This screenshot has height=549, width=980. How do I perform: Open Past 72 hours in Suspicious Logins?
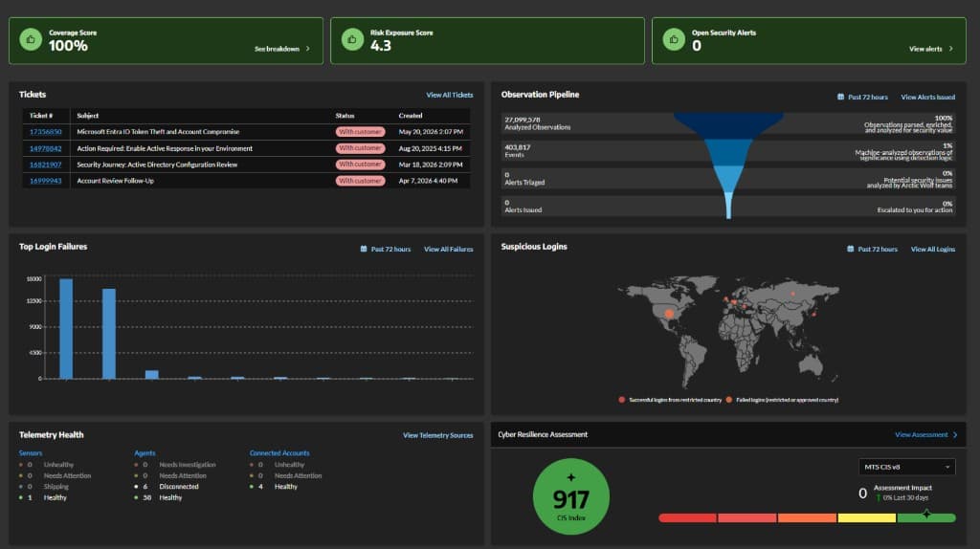coord(878,250)
